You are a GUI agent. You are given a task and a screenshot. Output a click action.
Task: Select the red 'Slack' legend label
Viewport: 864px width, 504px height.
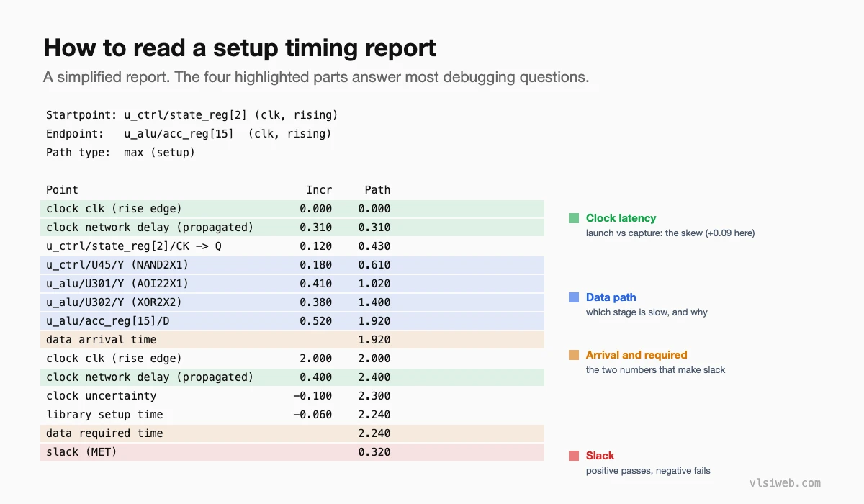(x=600, y=456)
